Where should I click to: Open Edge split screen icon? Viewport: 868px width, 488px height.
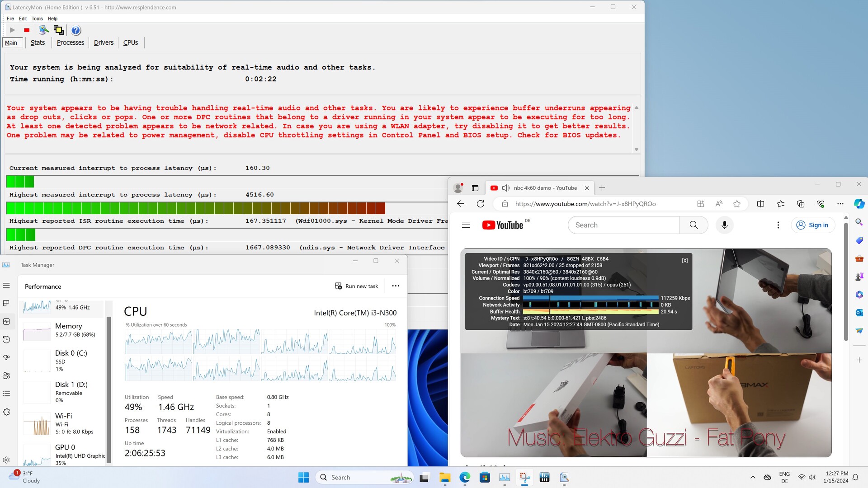click(x=760, y=204)
